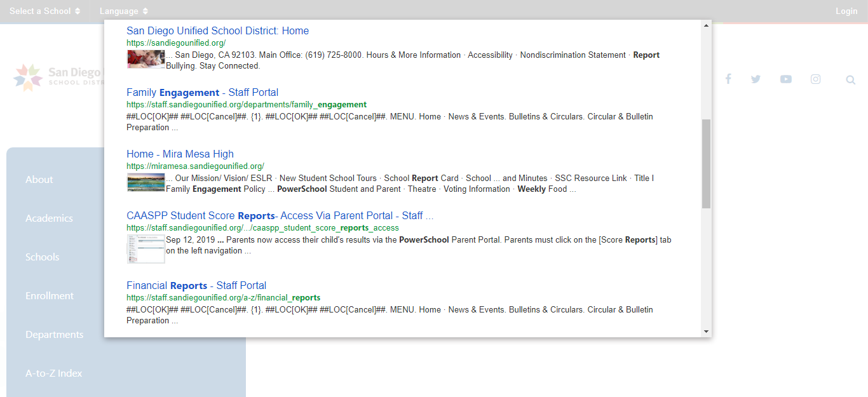Open the Twitter social icon

[756, 79]
